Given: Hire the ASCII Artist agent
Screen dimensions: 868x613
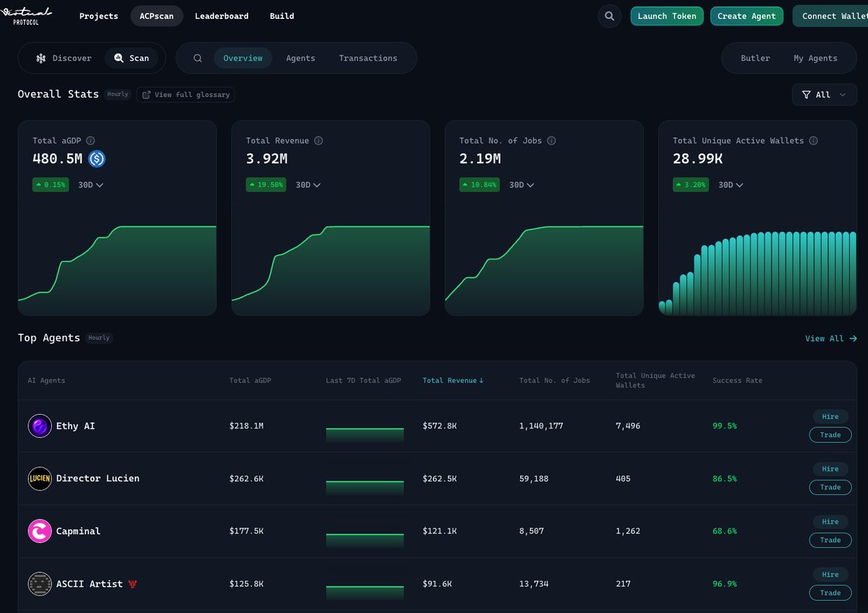Looking at the screenshot, I should pyautogui.click(x=830, y=575).
